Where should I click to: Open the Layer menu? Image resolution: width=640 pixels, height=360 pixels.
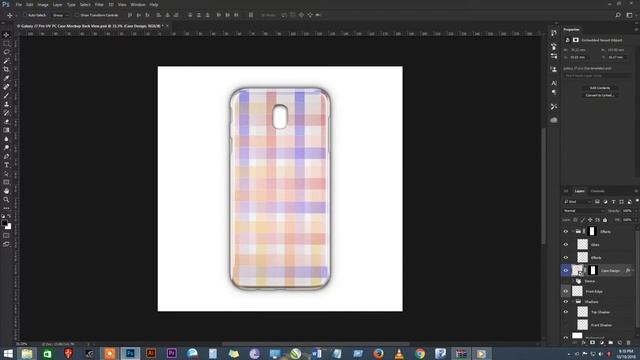(x=58, y=4)
